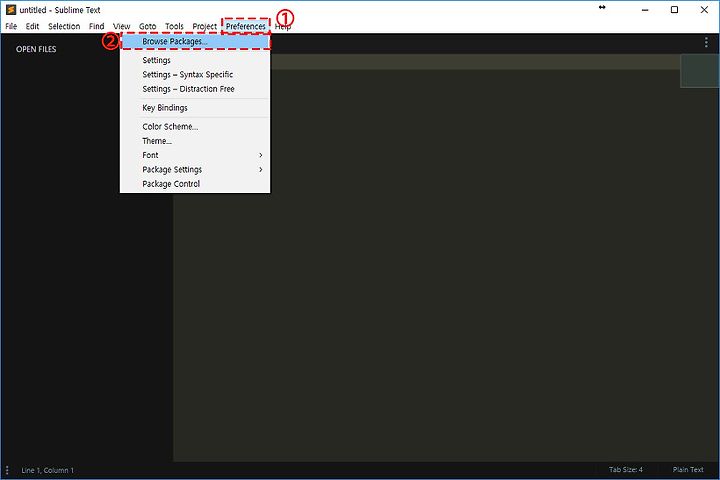
Task: Open Settings – Syntax Specific
Action: pos(195,74)
